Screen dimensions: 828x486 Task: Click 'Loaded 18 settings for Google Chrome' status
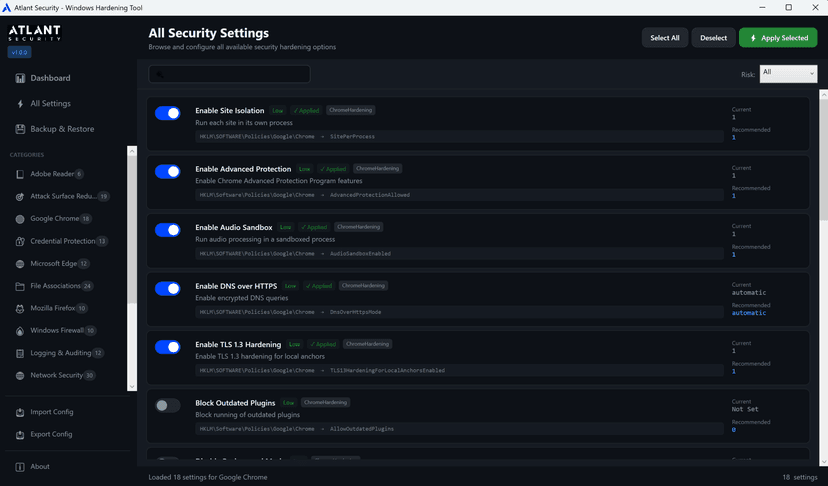[208, 478]
